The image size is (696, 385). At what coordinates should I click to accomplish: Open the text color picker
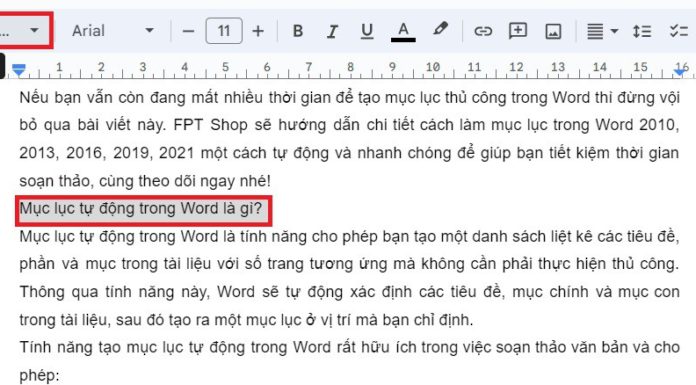[x=403, y=31]
